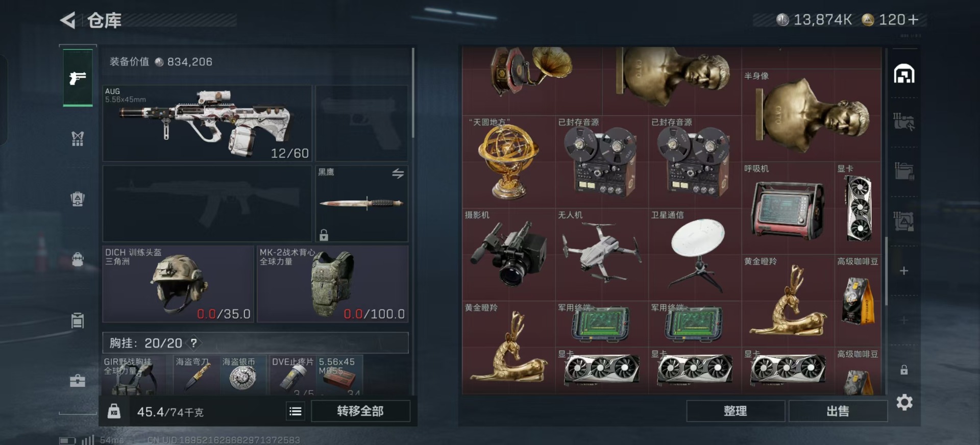Screen dimensions: 980x445
Task: Click the question mark next to 胸挂 20/20
Action: pos(194,343)
